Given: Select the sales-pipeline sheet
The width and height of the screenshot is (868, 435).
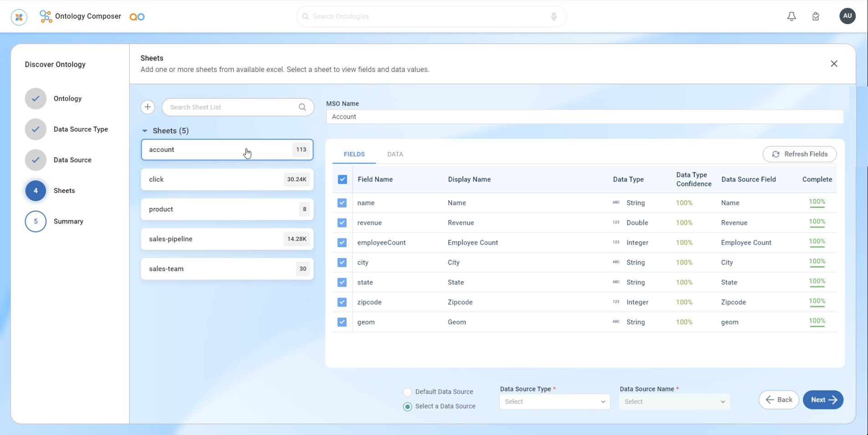Looking at the screenshot, I should [x=227, y=239].
